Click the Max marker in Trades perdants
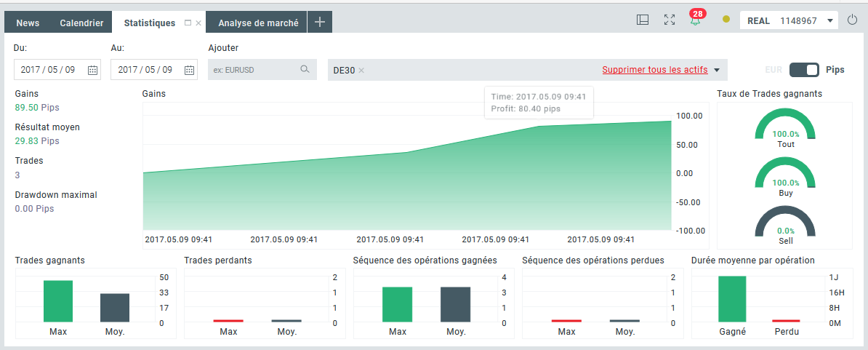868x350 pixels. coord(228,321)
